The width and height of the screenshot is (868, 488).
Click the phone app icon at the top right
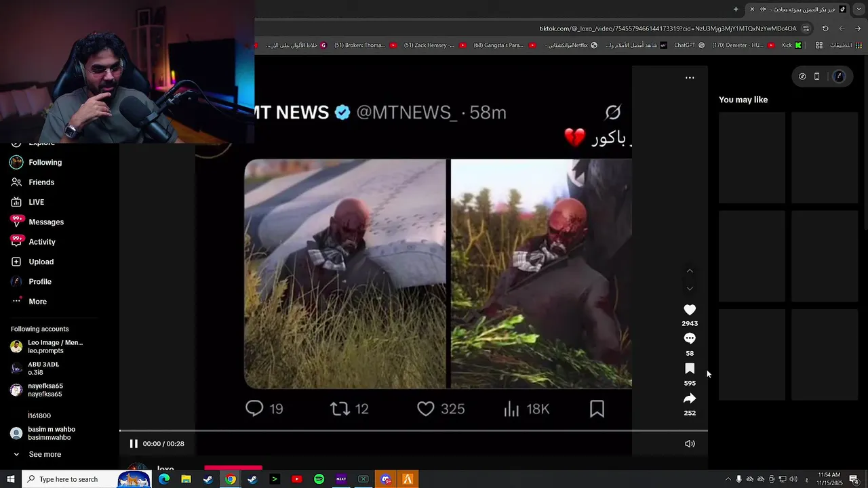816,77
